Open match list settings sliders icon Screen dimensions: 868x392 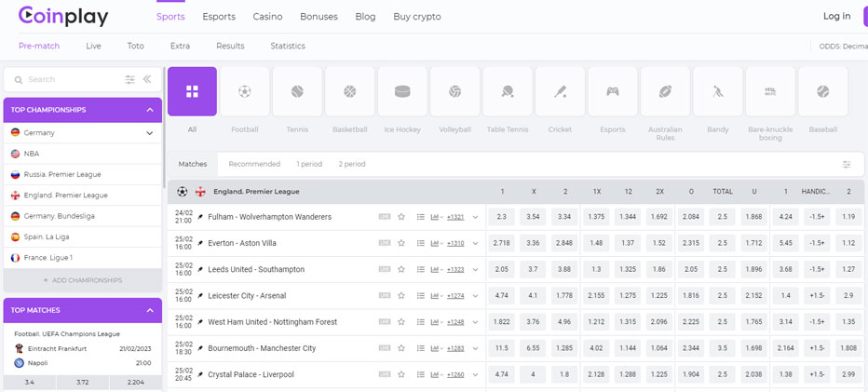[x=847, y=165]
